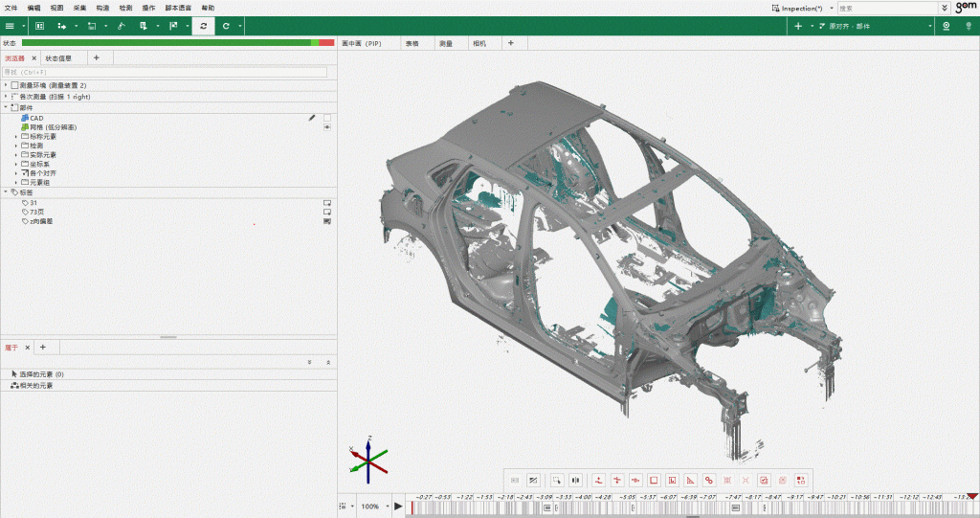Click the link-chain icon in bottom viewport toolbar
980x518 pixels.
(708, 480)
